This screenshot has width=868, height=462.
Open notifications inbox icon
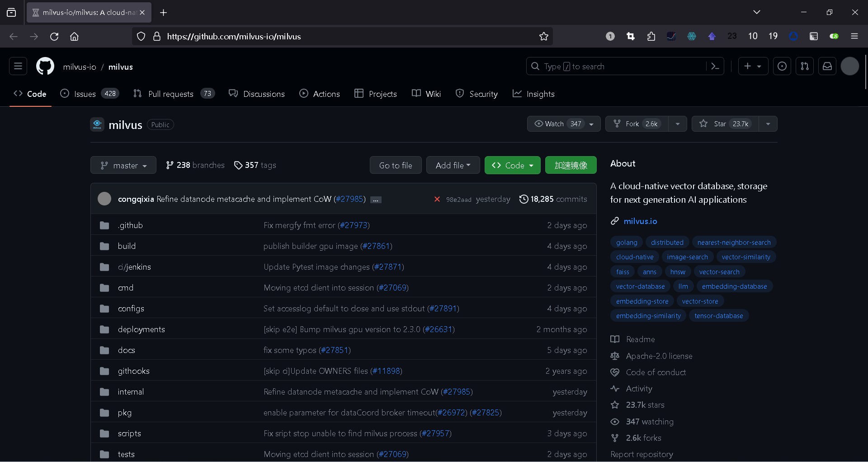tap(827, 67)
